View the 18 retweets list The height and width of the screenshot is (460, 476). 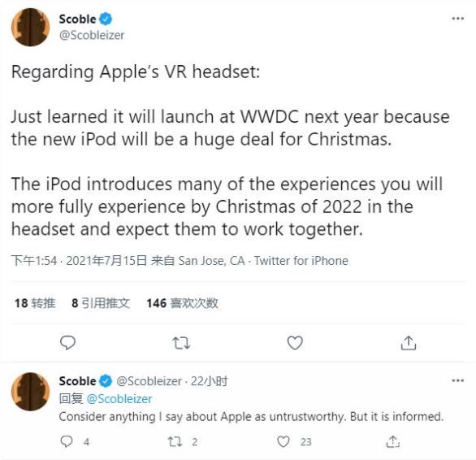35,303
